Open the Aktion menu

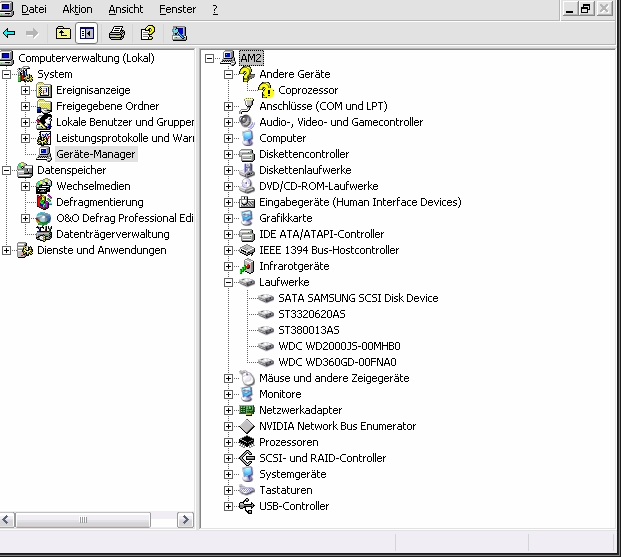pos(77,9)
